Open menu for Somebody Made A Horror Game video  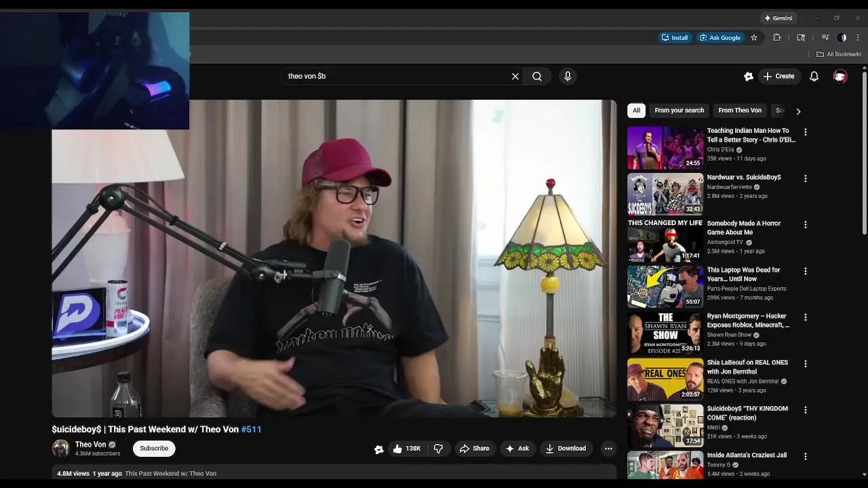pos(806,224)
